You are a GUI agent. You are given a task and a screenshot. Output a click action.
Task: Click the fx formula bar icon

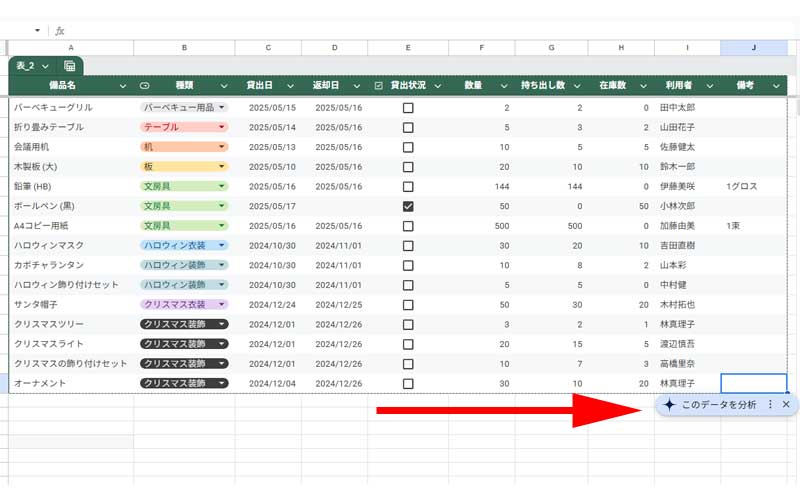coord(60,31)
